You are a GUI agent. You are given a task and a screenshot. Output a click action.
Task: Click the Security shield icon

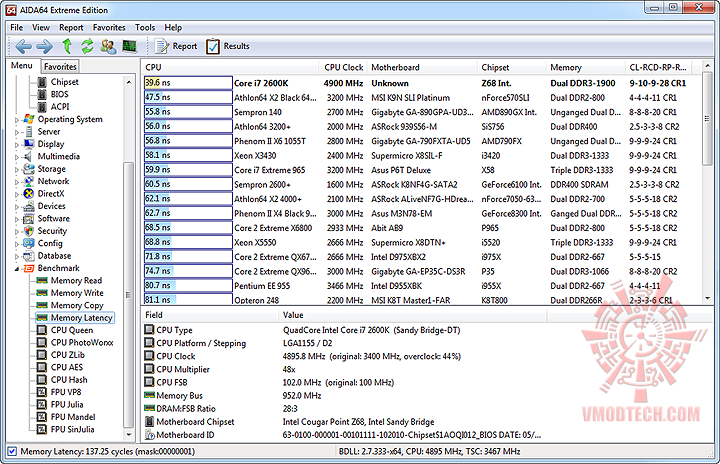(x=29, y=231)
